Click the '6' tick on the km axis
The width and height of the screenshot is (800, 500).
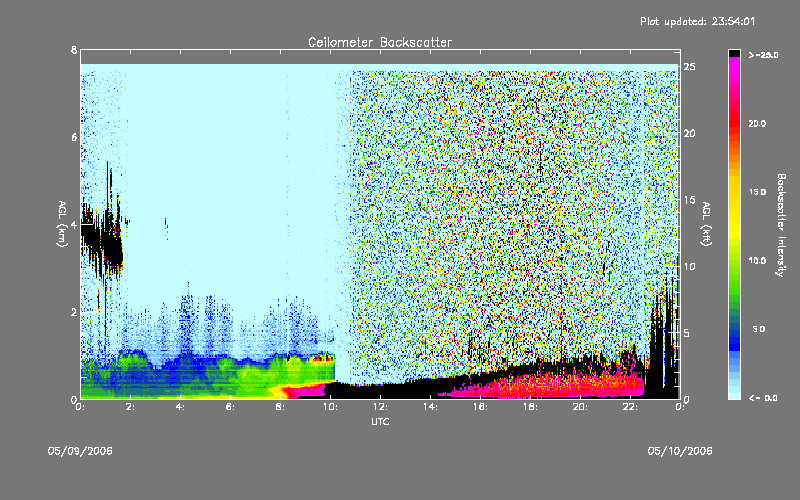[x=74, y=137]
